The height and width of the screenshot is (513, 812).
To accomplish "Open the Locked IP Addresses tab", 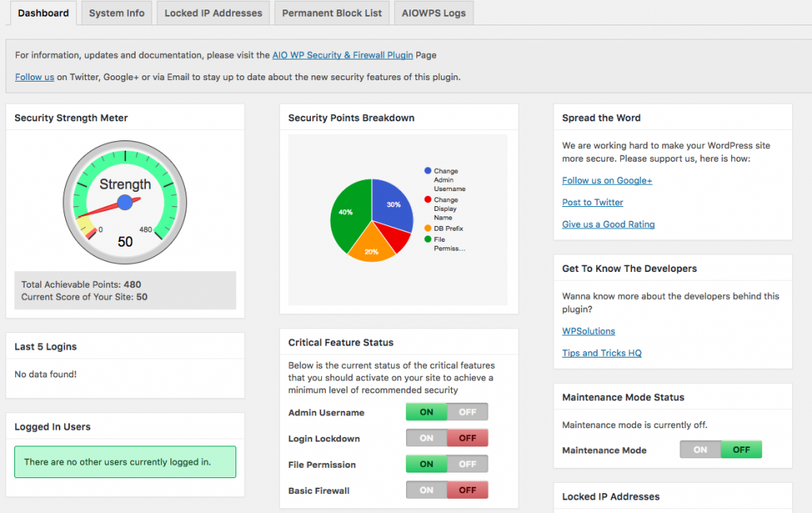I will point(213,13).
